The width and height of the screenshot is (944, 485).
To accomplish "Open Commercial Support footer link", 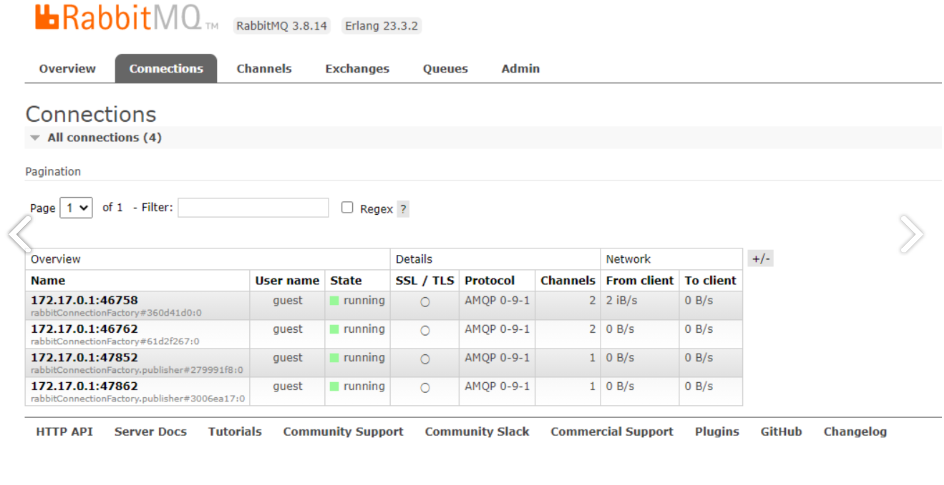I will click(612, 431).
